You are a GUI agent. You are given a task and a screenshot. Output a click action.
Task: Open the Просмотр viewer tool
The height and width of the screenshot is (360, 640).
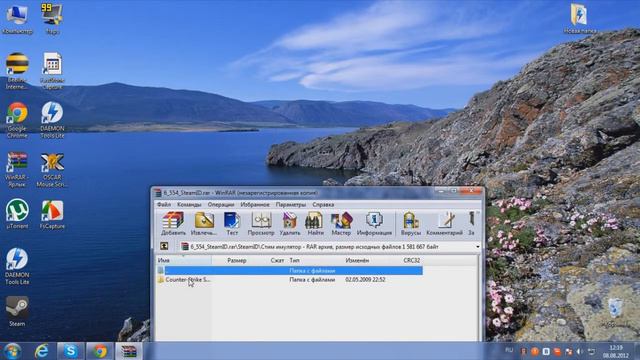261,224
